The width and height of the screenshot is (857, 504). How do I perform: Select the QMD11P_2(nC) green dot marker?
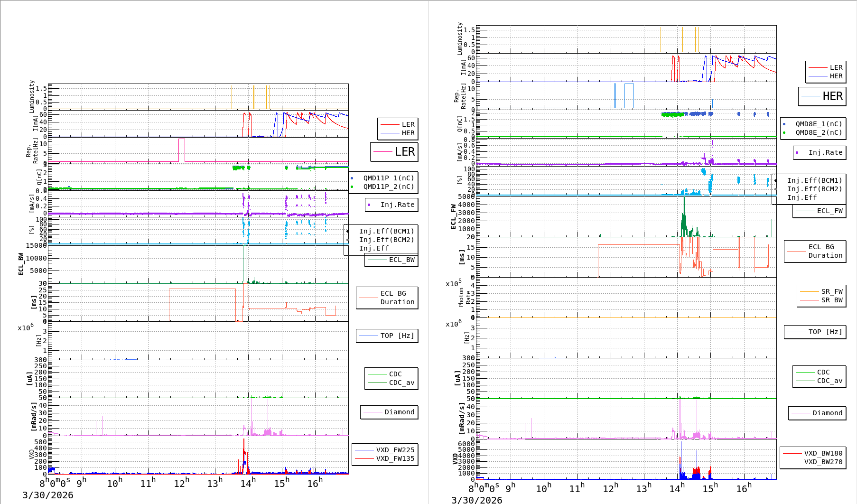[352, 187]
